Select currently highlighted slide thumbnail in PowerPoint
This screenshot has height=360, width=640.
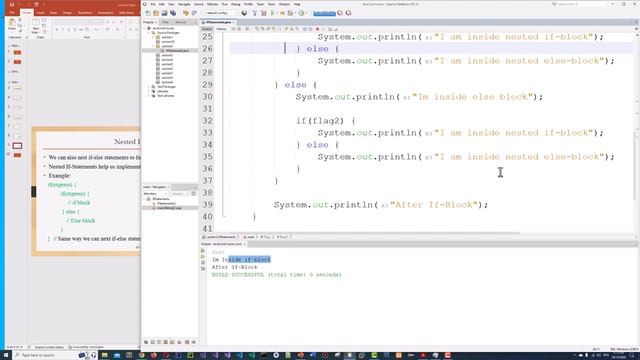[17, 146]
